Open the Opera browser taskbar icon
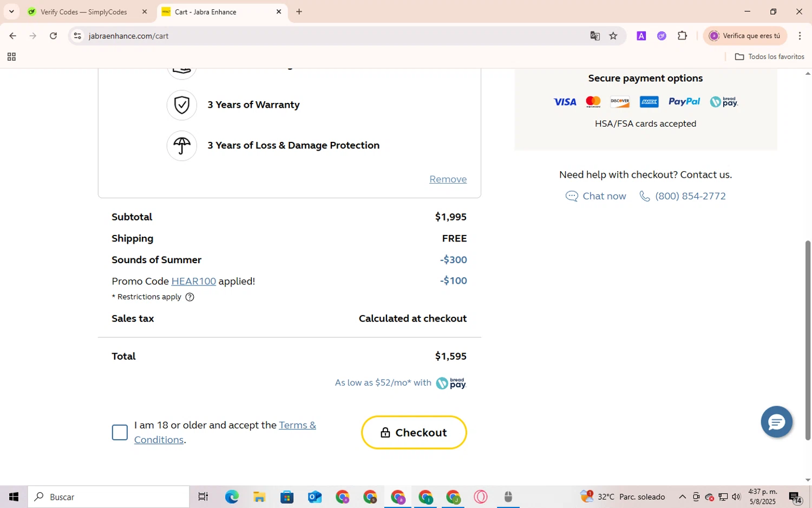812x508 pixels. [480, 497]
